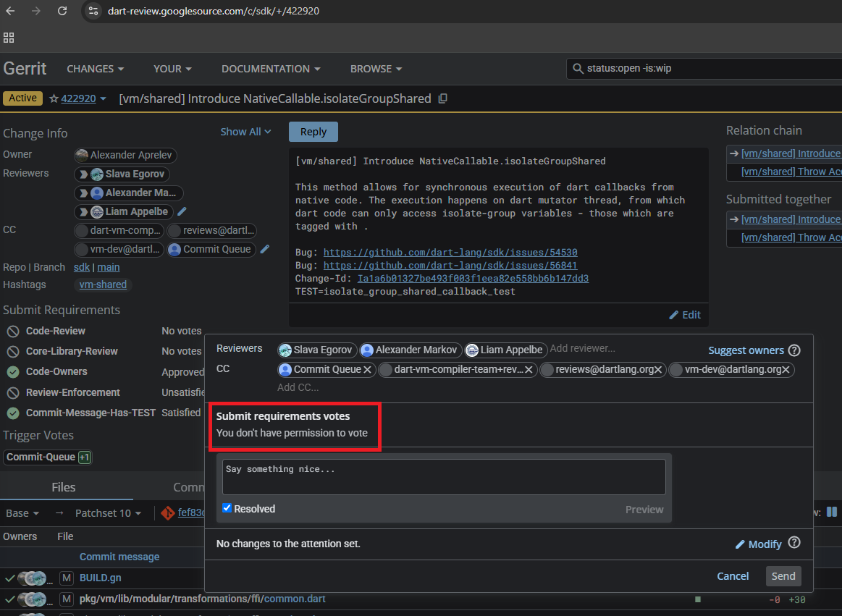The width and height of the screenshot is (842, 616).
Task: Star change 422920
Action: 54,99
